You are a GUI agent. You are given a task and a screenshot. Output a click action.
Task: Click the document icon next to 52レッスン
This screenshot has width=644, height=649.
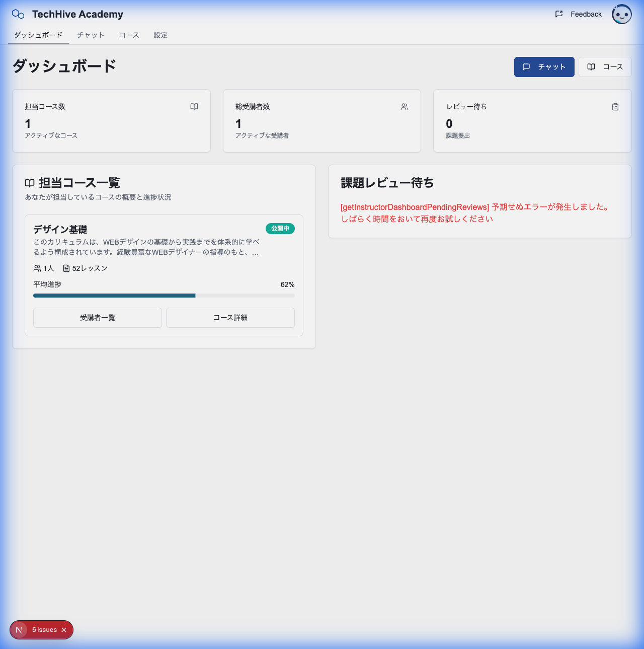(66, 268)
